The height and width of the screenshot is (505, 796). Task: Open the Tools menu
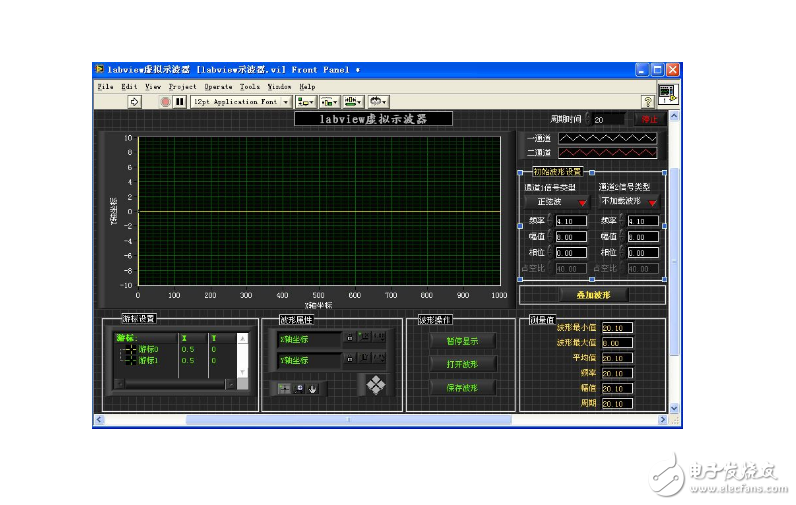tap(250, 87)
